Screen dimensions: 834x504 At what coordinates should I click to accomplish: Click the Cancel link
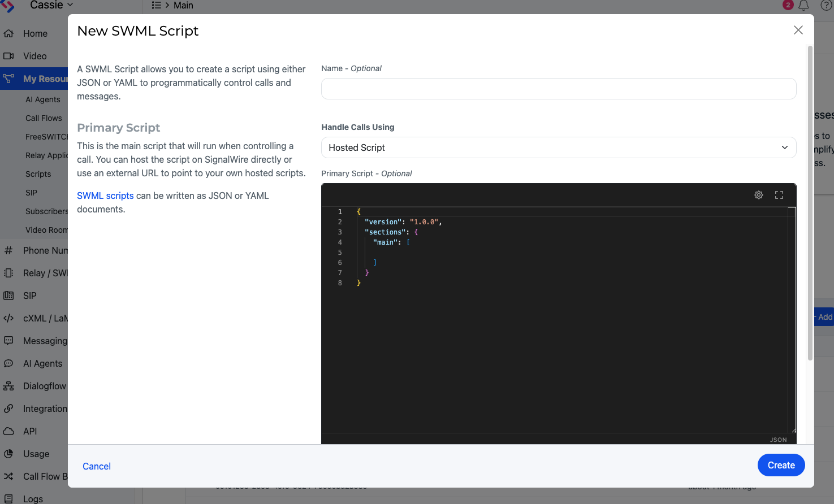click(97, 466)
